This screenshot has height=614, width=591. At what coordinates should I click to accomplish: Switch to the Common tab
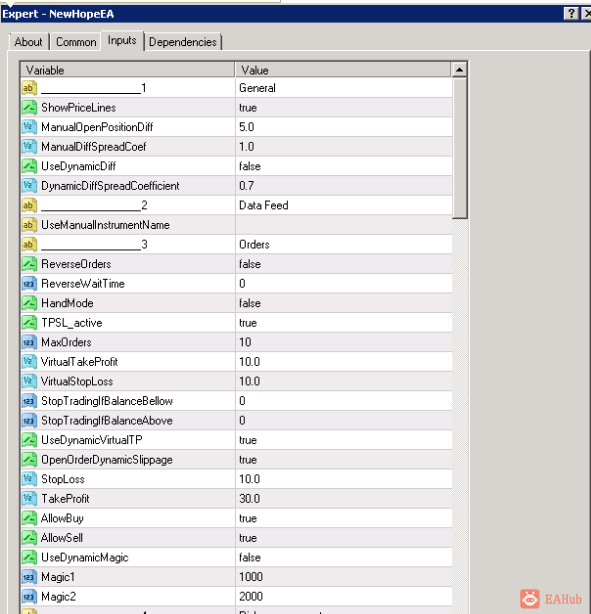(x=76, y=42)
